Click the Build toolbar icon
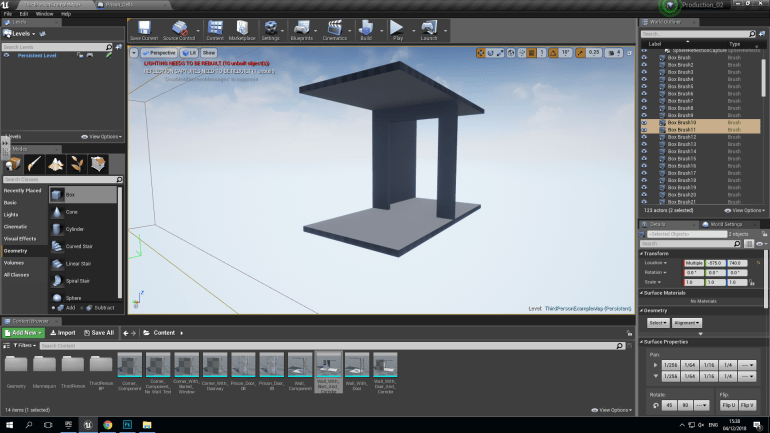770x433 pixels. click(x=366, y=30)
